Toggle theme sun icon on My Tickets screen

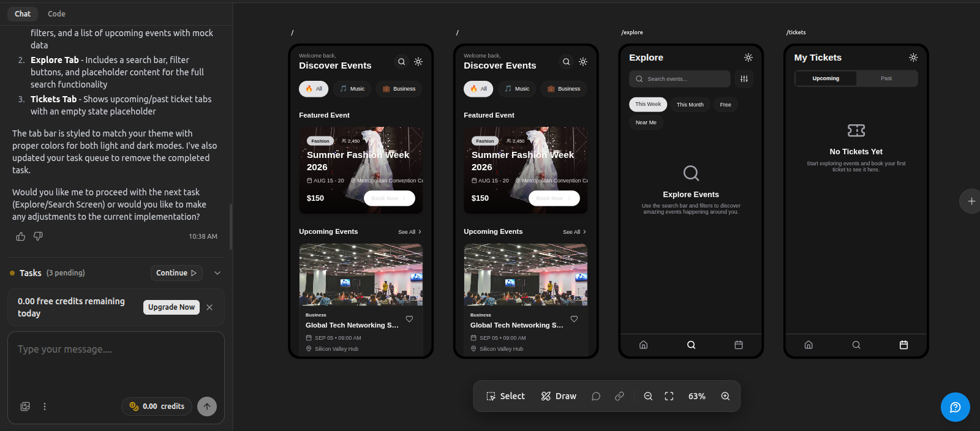pos(913,58)
